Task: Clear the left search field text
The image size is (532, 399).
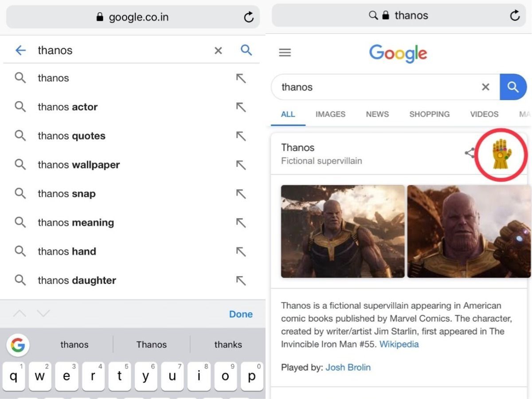Action: [218, 51]
